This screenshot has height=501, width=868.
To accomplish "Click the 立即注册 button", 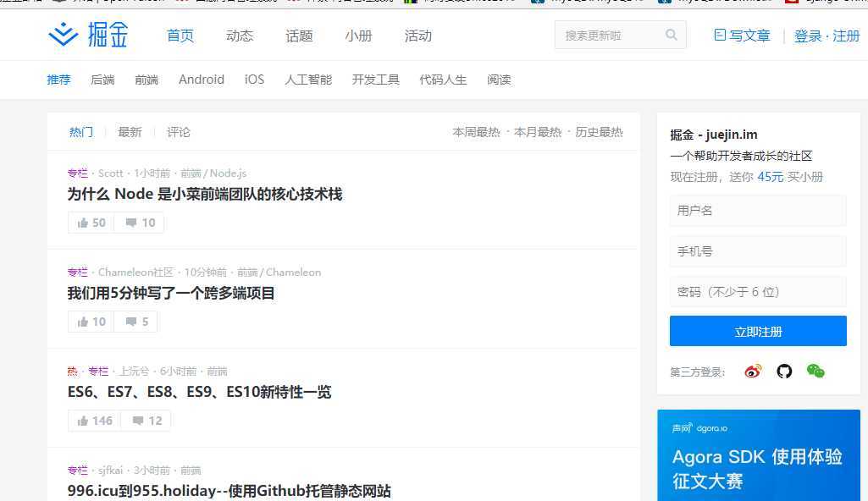I will (758, 331).
